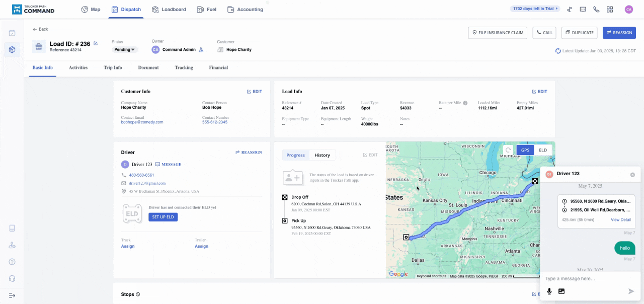
Task: Click View Detail link in chat
Action: (x=620, y=220)
